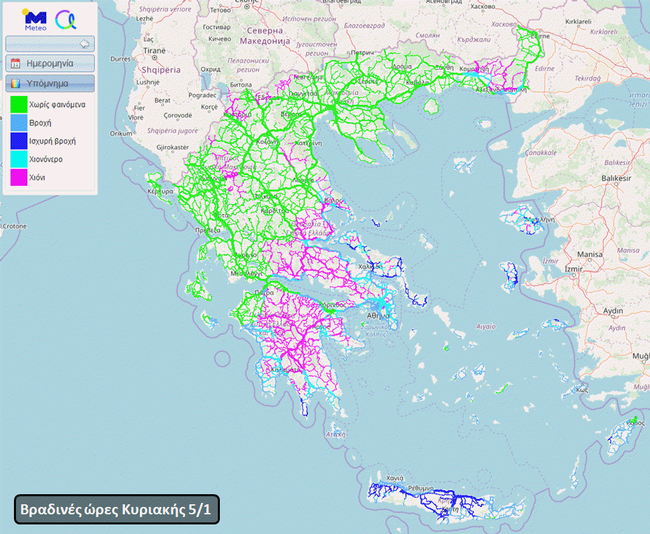This screenshot has height=534, width=650.
Task: Click Αθήνα on the map
Action: (378, 314)
